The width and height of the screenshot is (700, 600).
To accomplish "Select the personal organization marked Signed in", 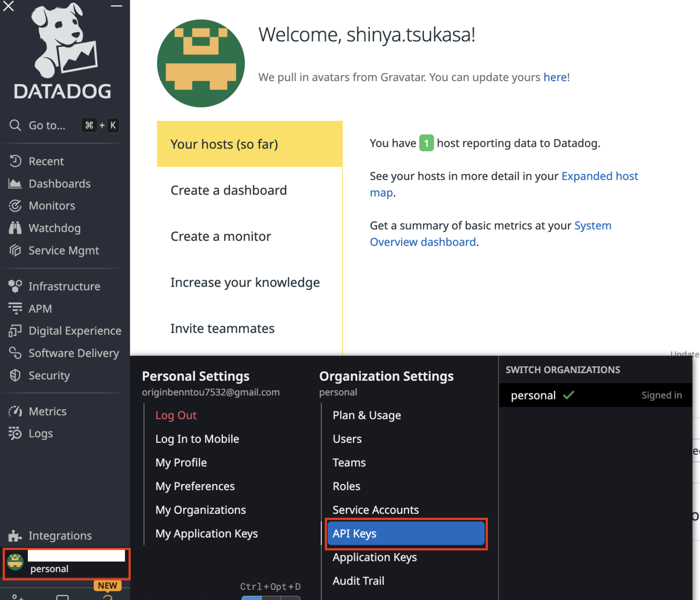I will pyautogui.click(x=533, y=395).
